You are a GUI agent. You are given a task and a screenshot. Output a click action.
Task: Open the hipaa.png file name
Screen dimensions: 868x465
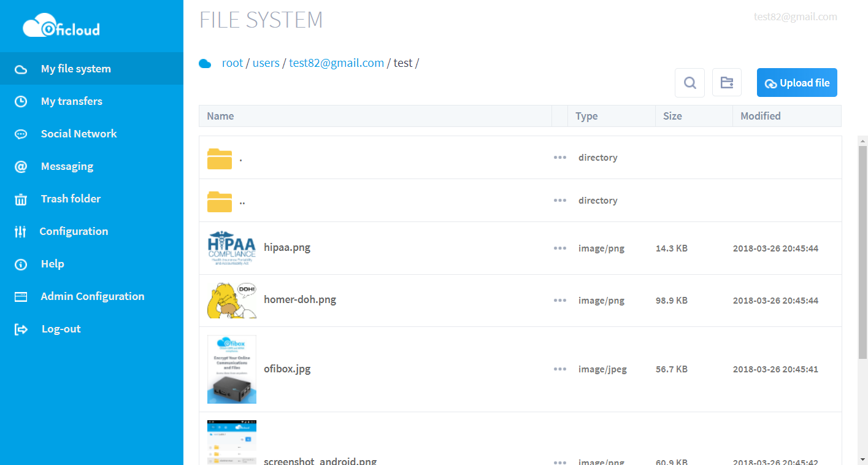point(287,248)
